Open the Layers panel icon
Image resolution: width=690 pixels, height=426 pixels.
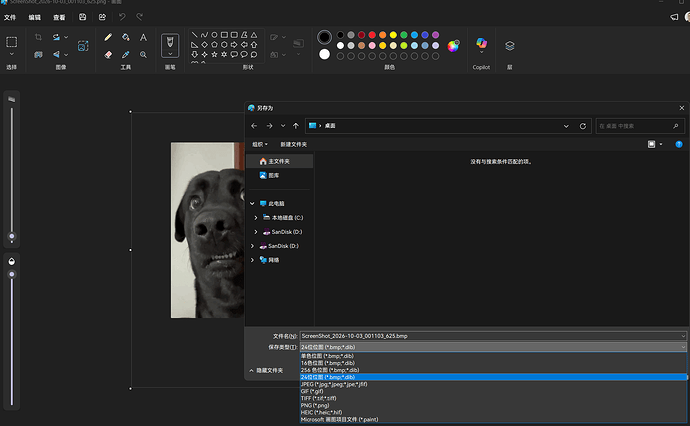pyautogui.click(x=510, y=45)
